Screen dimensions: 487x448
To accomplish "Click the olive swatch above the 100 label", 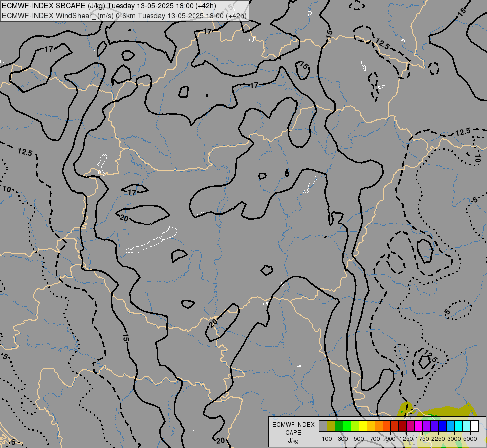I will (x=331, y=426).
